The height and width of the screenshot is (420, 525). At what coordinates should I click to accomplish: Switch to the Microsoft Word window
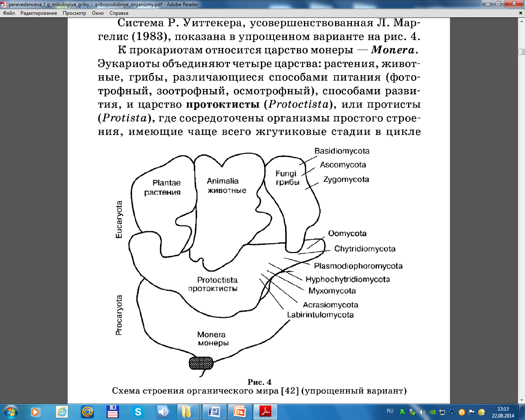[215, 412]
